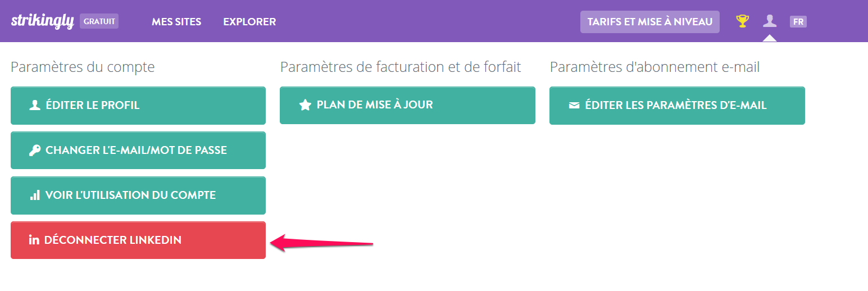Open TARIFS ET MISE À NIVEAU
Screen dimensions: 868x291
(x=650, y=22)
